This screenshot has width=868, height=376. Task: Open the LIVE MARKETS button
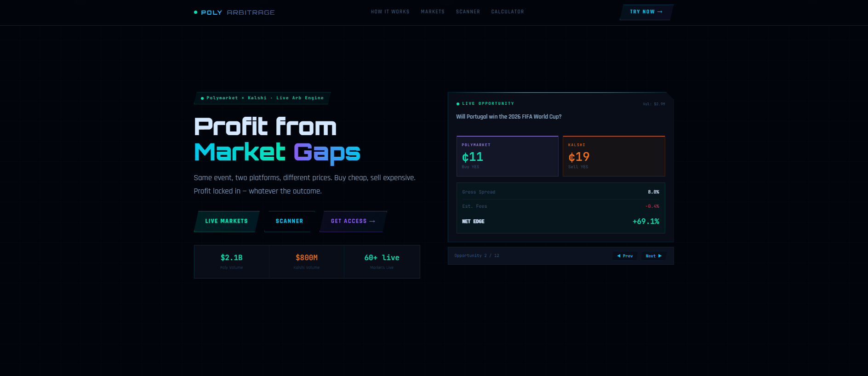pyautogui.click(x=227, y=221)
